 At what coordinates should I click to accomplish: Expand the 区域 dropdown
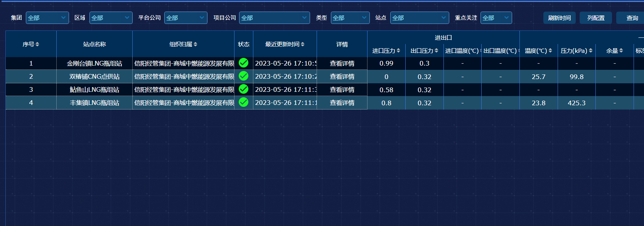[x=111, y=18]
